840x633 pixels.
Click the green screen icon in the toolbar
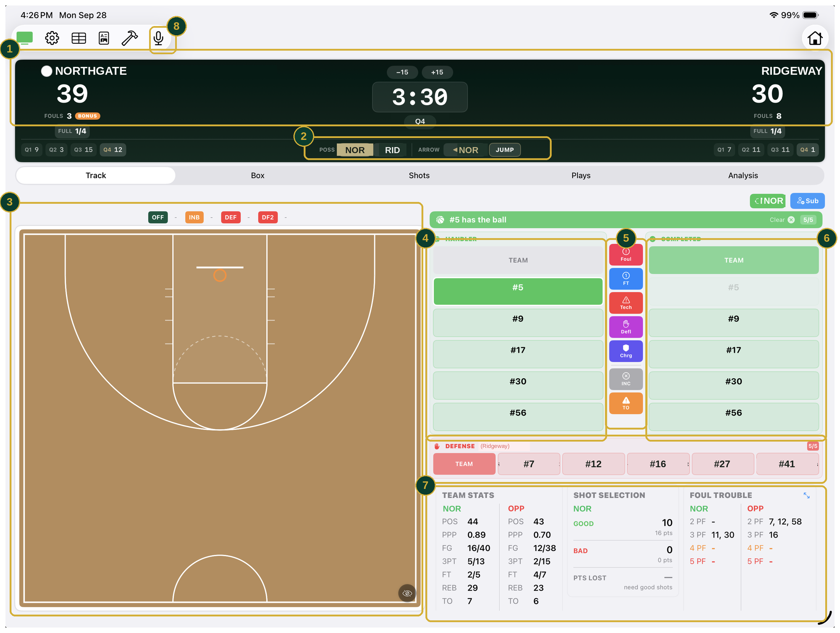point(25,38)
